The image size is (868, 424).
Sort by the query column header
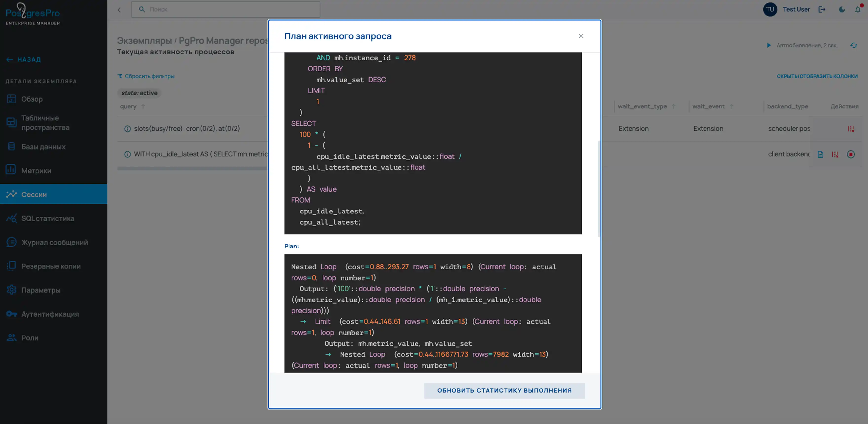[x=128, y=106]
